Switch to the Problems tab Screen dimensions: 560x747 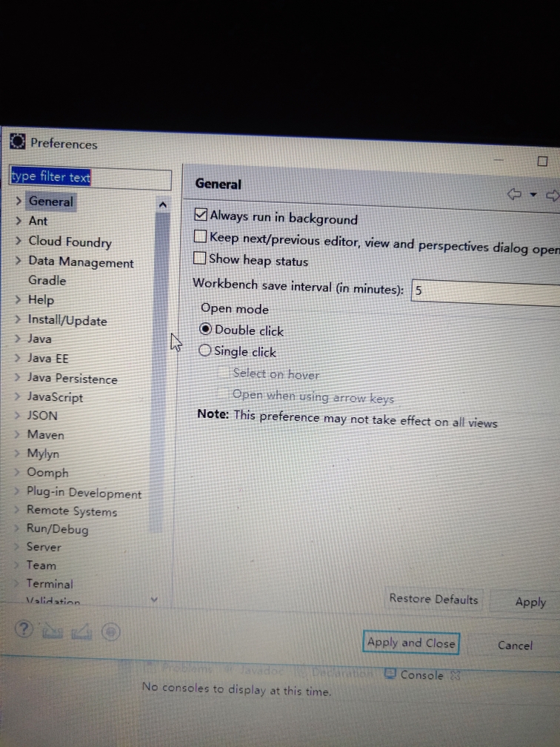179,668
